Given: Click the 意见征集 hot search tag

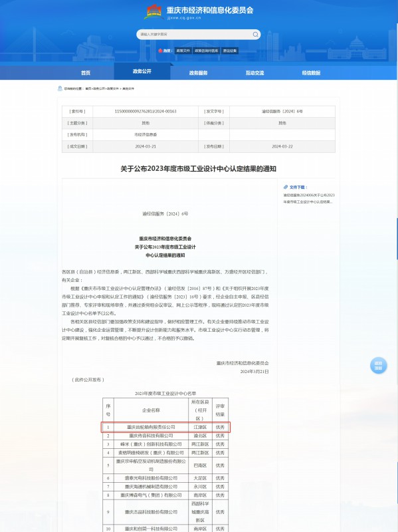Looking at the screenshot, I should 230,51.
